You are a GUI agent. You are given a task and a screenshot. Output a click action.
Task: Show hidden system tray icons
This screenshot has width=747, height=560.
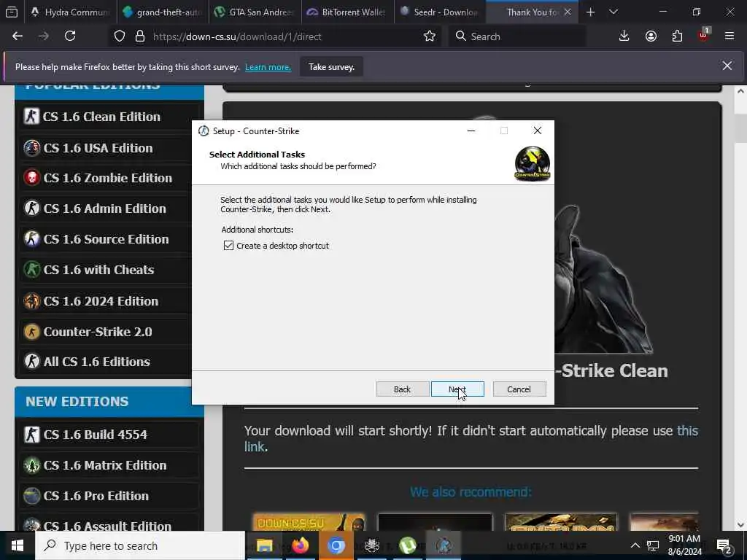[635, 545]
